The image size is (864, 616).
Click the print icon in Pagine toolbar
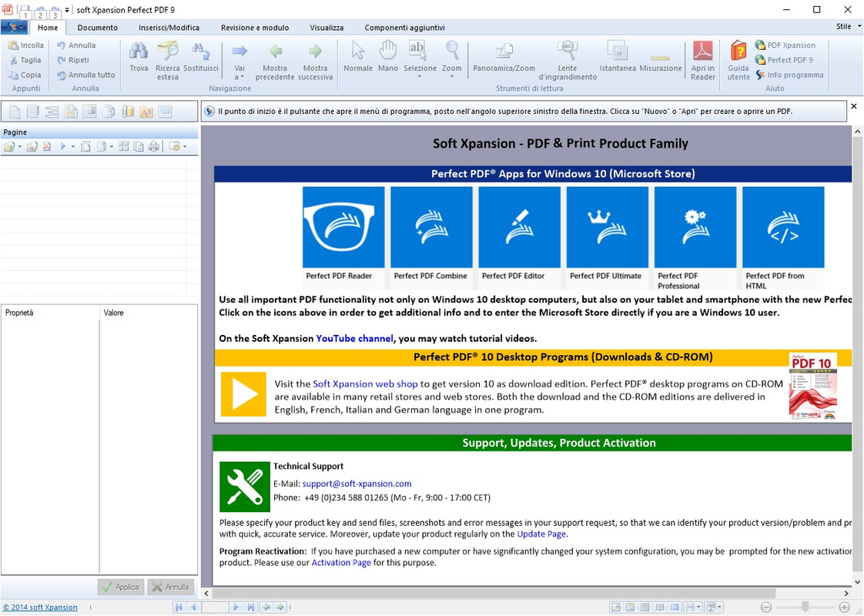[x=154, y=146]
